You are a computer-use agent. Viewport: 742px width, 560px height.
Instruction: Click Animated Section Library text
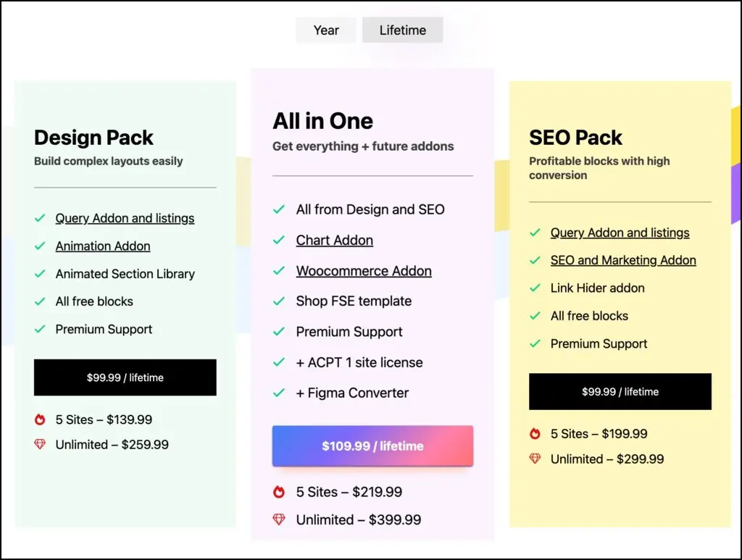(x=125, y=274)
